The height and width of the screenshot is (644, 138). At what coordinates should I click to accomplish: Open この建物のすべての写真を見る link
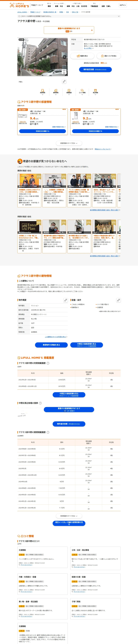(x=55, y=337)
